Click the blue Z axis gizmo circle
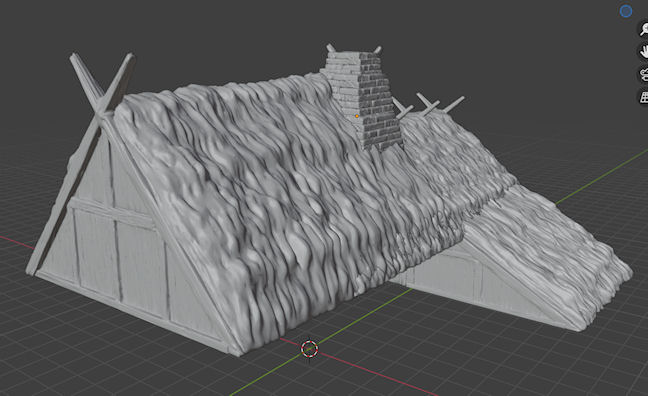 pos(626,11)
